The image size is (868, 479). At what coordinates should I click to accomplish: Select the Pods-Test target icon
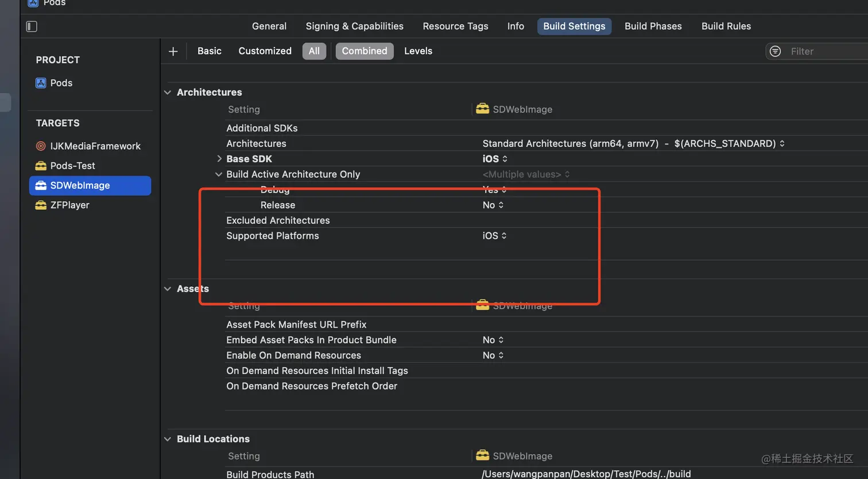coord(41,166)
